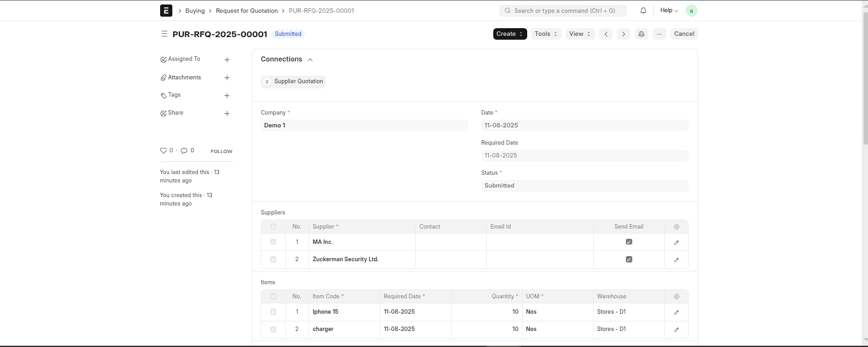Go to next document arrow
Viewport: 868px width, 347px height.
click(x=623, y=34)
